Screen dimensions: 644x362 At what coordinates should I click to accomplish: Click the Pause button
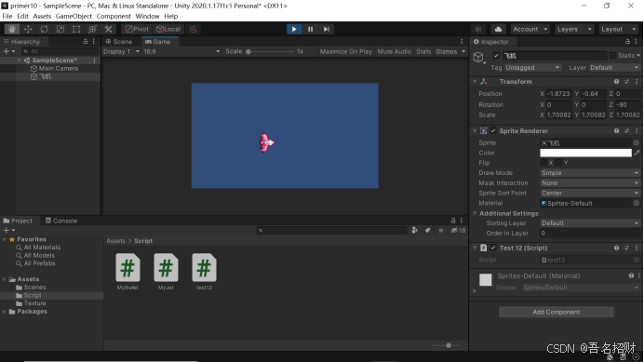(310, 29)
